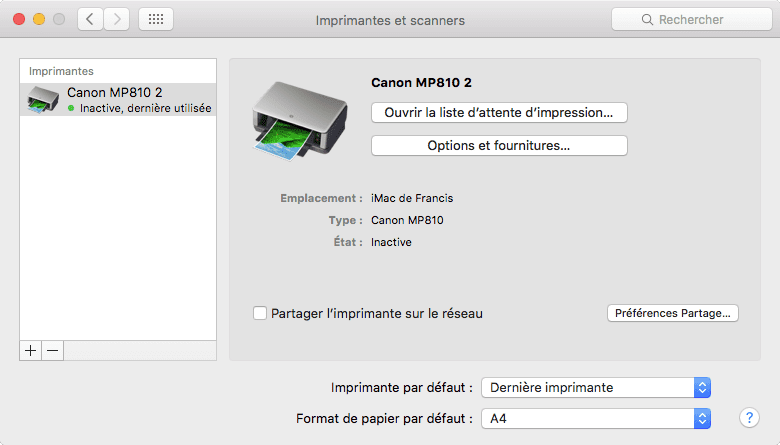Select Canon MP810 2 in the printers list
This screenshot has height=445, width=780.
click(x=118, y=99)
